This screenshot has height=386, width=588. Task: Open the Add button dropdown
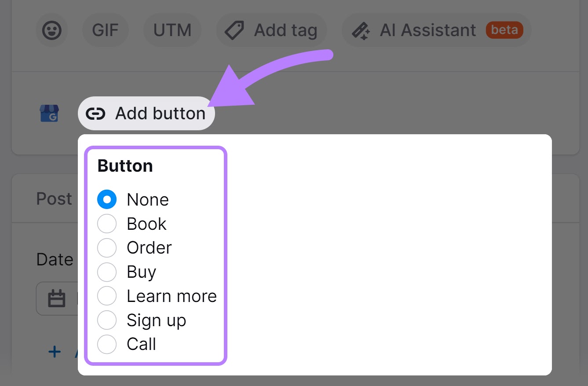click(146, 113)
